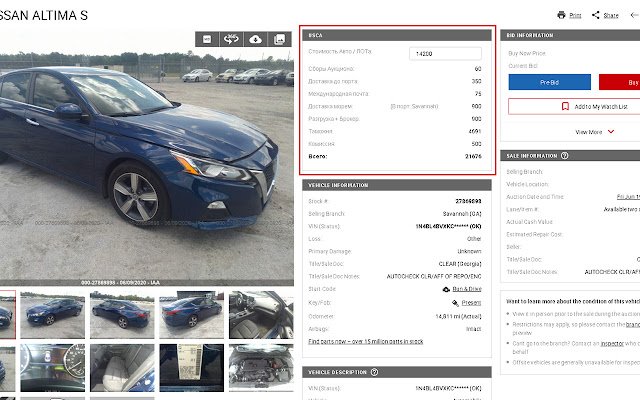Add vehicle to My Watch List
This screenshot has width=640, height=400.
[574, 107]
